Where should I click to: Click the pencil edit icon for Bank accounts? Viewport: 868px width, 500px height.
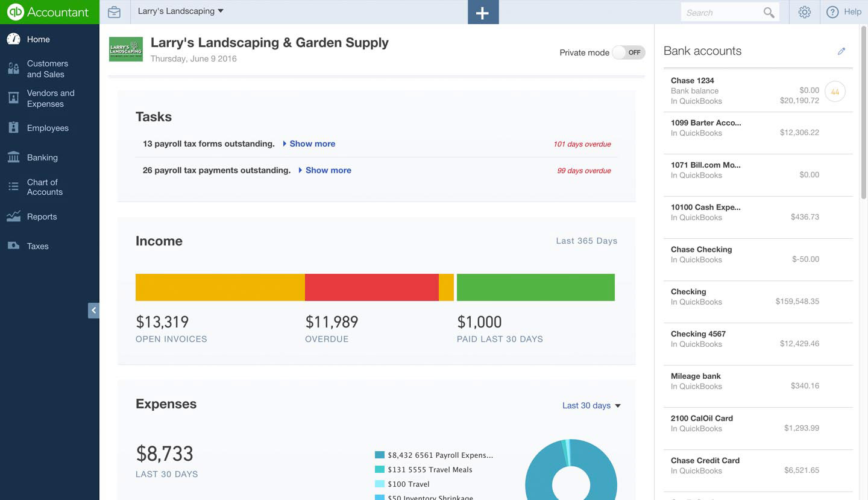[841, 51]
